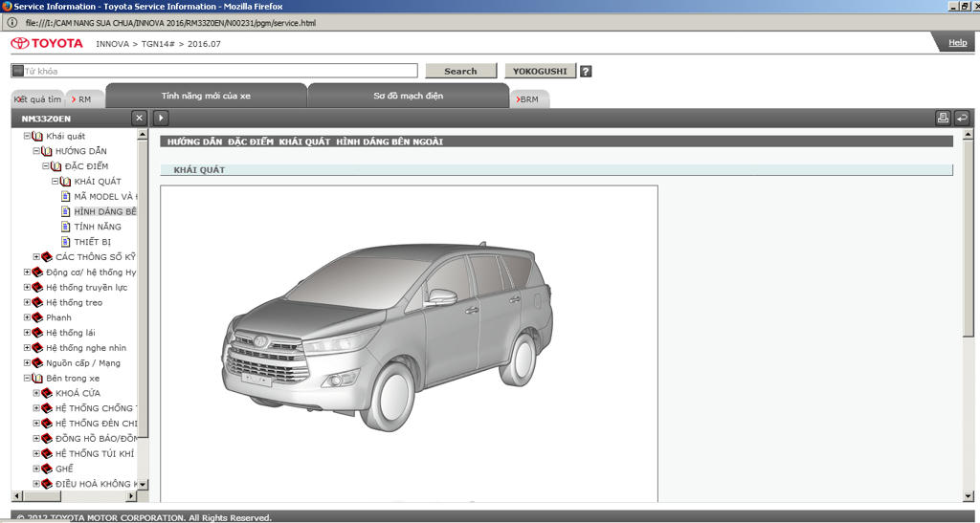
Task: Click tree panel vertical scrollbar up arrow
Action: pyautogui.click(x=142, y=134)
